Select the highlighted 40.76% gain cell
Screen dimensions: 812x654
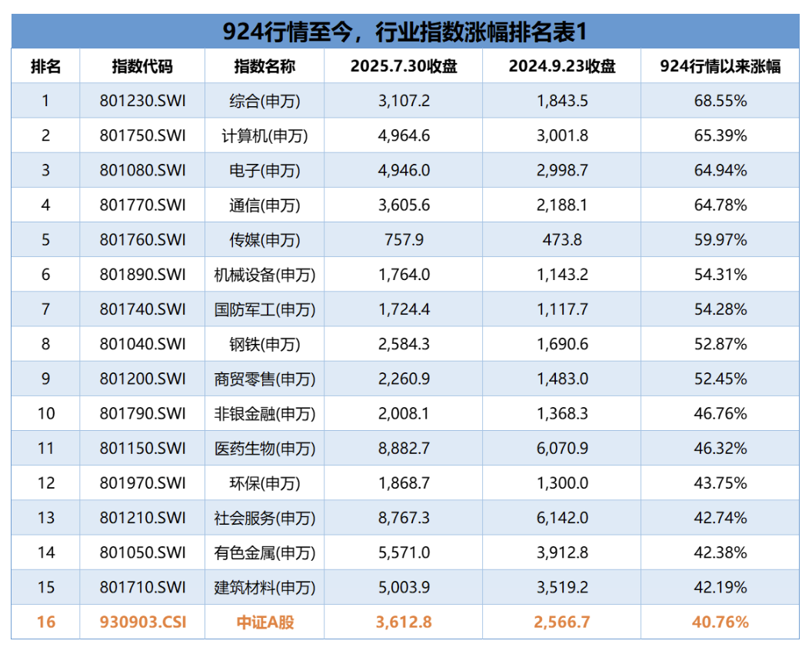[720, 622]
